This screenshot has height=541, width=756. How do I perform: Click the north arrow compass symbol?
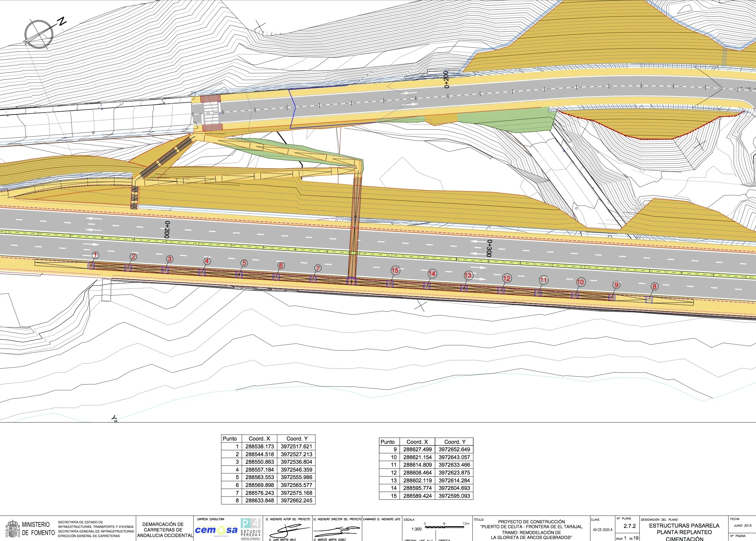[40, 34]
